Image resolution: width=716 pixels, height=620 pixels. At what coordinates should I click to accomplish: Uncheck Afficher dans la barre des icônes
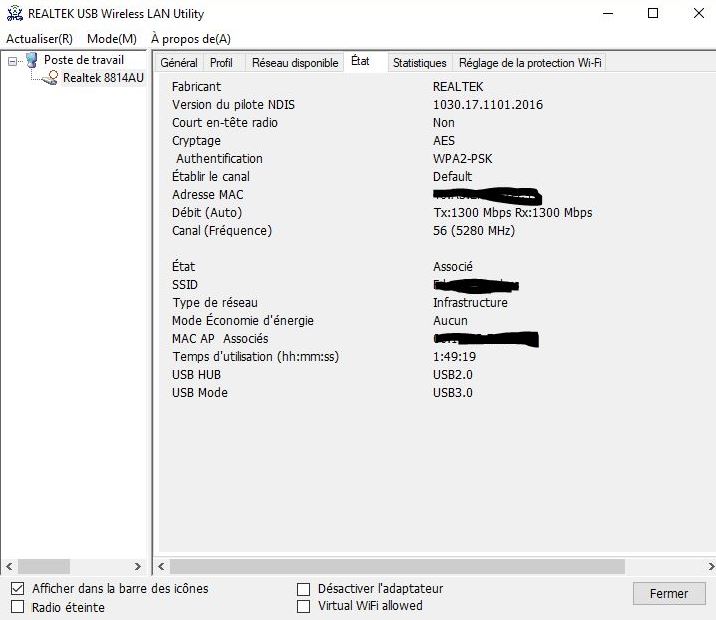tap(17, 588)
